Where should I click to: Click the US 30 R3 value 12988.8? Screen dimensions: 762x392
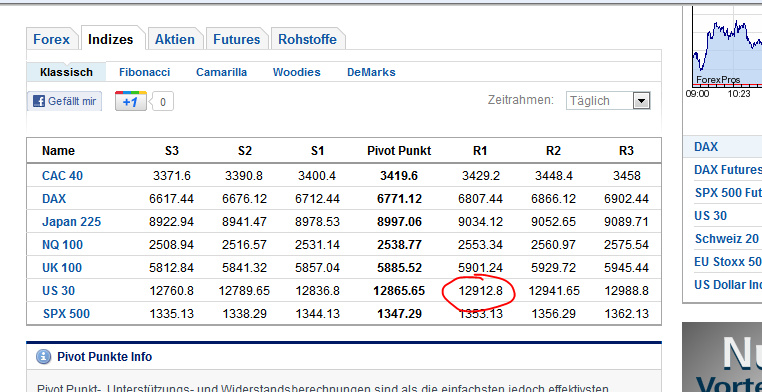click(x=626, y=290)
